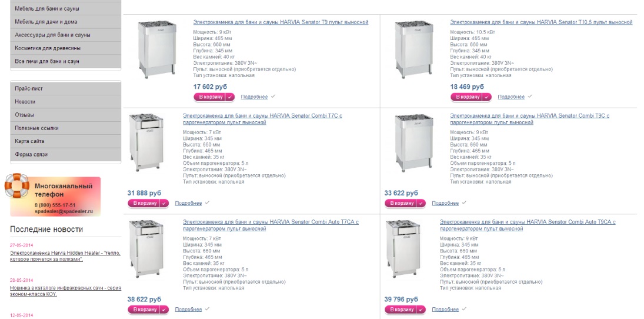Screen dimensions: 644x319
Task: Open Форма связи in sidebar
Action: click(66, 155)
